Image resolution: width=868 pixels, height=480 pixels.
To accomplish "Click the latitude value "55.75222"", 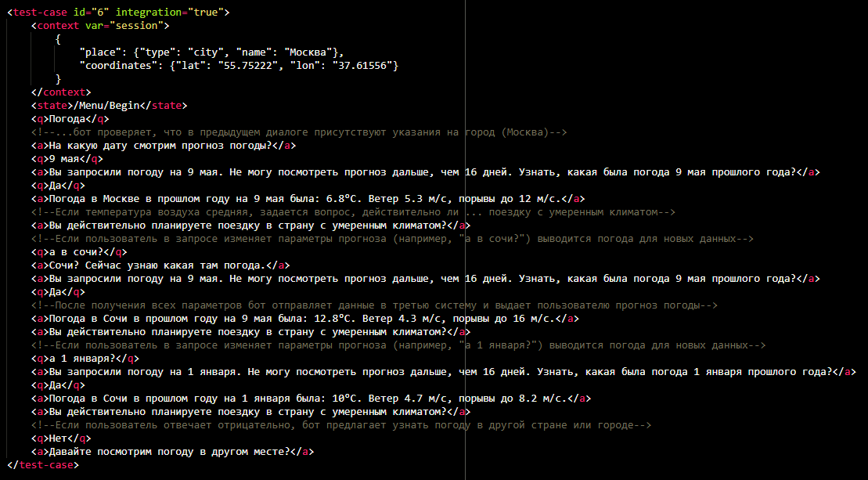I will [248, 65].
